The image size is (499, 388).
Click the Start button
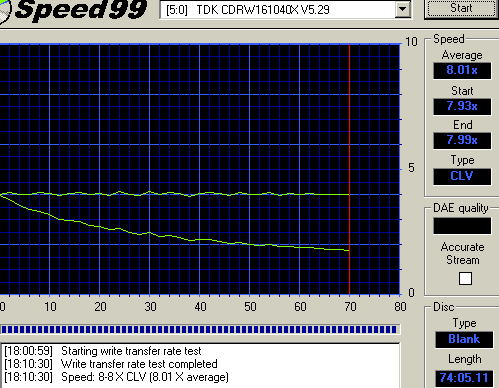pos(462,8)
